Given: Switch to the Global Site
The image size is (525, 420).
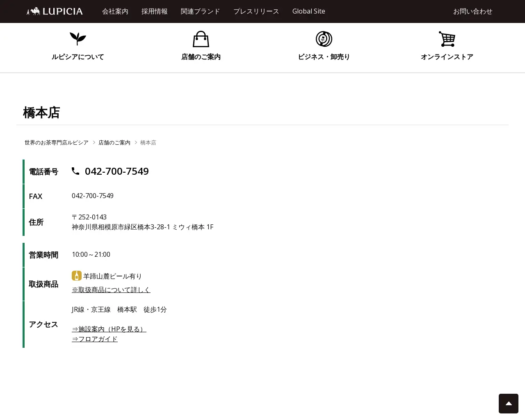Looking at the screenshot, I should (x=308, y=11).
